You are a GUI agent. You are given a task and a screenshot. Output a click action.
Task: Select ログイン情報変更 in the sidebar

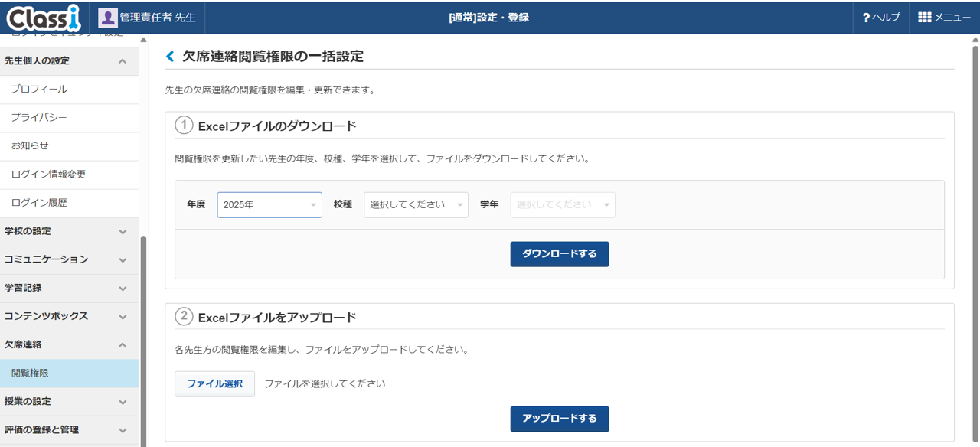(x=69, y=175)
